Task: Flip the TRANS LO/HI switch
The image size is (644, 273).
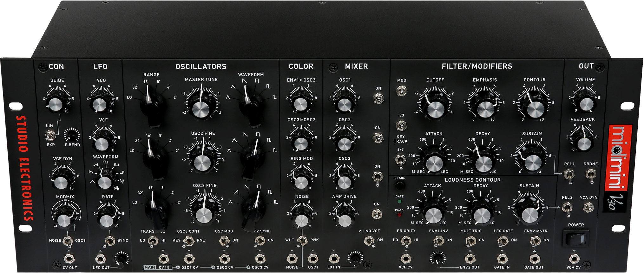Action: pos(153,241)
